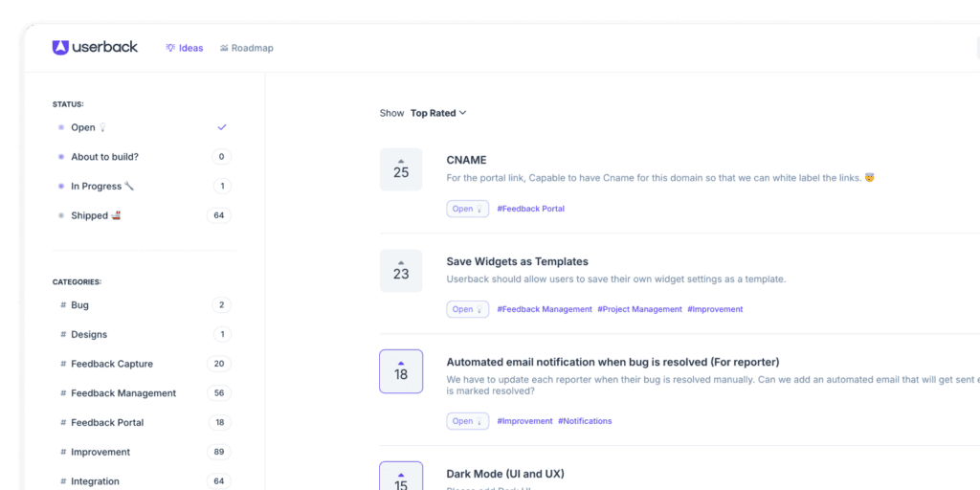The width and height of the screenshot is (980, 490).
Task: Switch to the Ideas tab
Action: [185, 48]
